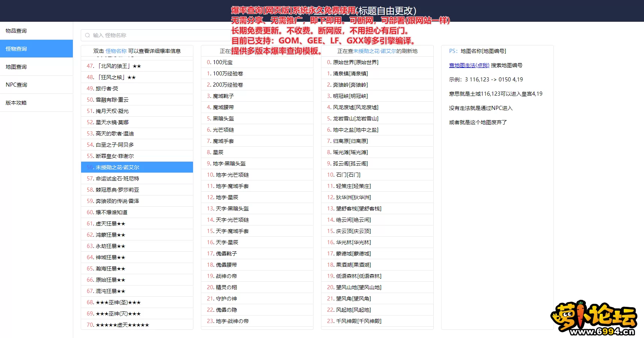
Task: Select drop item 20. 精灵の翔
Action: click(257, 287)
